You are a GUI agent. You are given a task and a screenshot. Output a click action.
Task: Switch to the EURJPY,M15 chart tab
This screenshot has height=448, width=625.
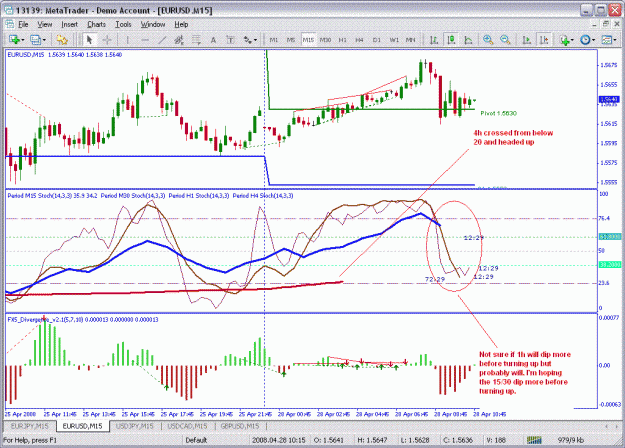click(29, 426)
